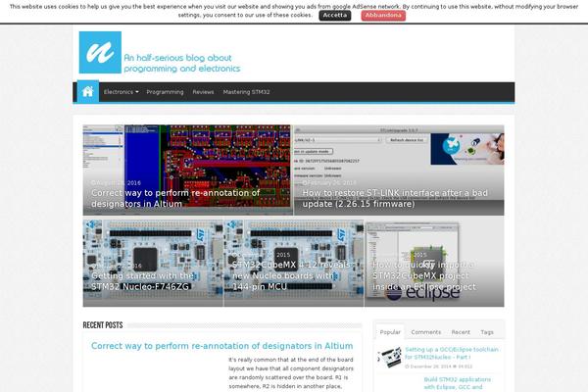Image resolution: width=588 pixels, height=392 pixels.
Task: Decline cookies with the Abbandona button
Action: click(x=383, y=16)
